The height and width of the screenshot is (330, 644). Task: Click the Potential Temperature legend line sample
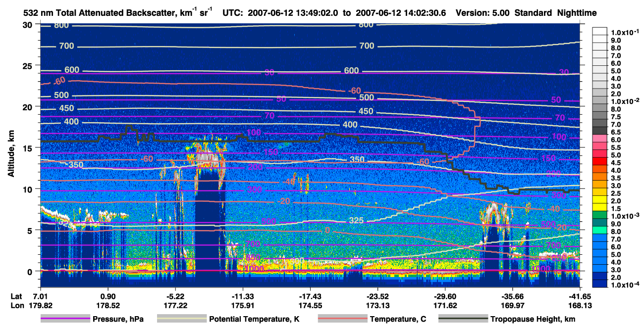click(181, 319)
